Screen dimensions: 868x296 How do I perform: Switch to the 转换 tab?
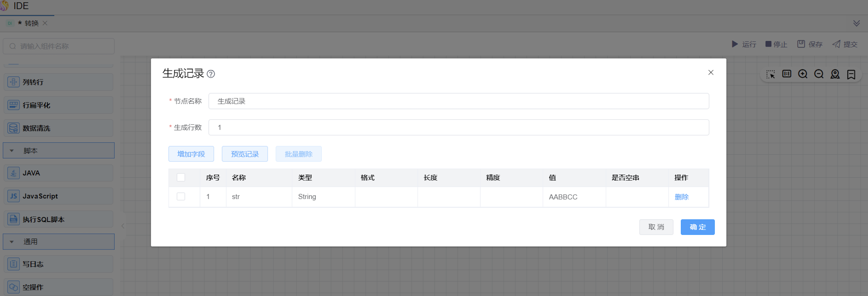(x=31, y=23)
